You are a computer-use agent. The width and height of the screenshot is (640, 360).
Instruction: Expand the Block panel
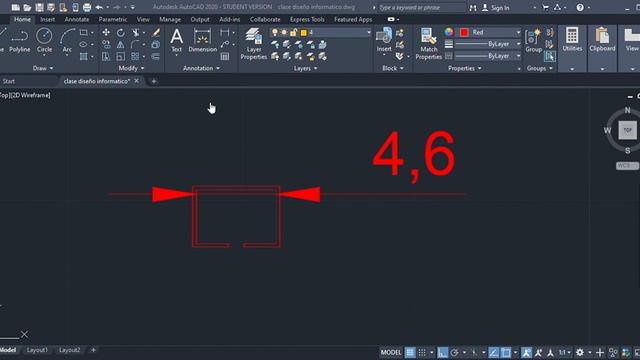tap(393, 68)
